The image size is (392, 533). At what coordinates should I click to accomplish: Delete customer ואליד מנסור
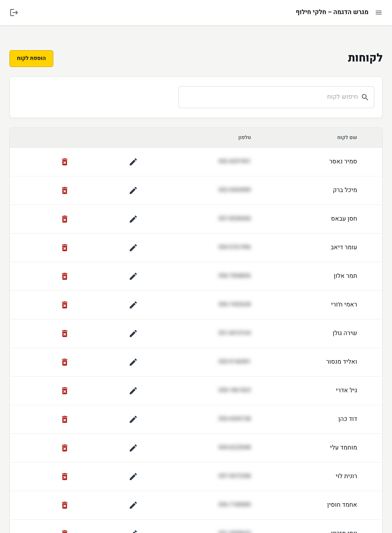64,362
